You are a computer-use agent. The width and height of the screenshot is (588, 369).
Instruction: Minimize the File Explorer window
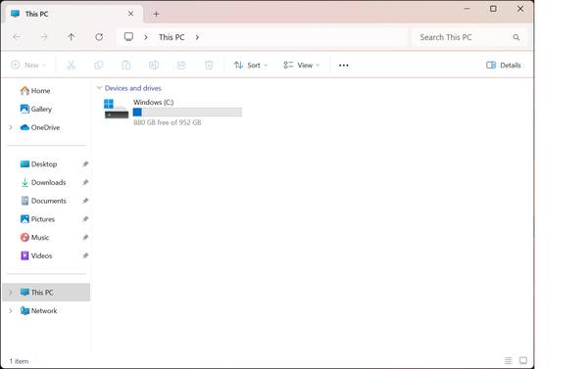(x=466, y=9)
